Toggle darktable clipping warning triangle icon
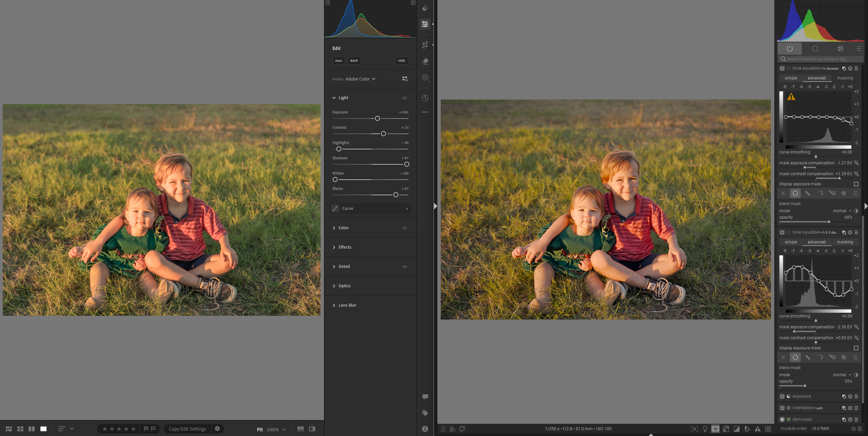 (757, 429)
